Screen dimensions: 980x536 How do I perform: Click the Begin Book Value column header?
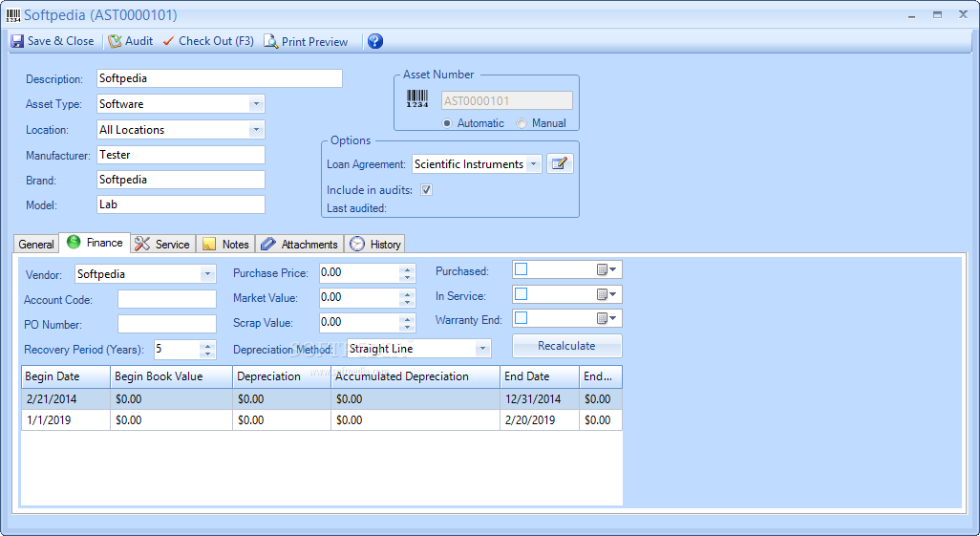tap(171, 376)
